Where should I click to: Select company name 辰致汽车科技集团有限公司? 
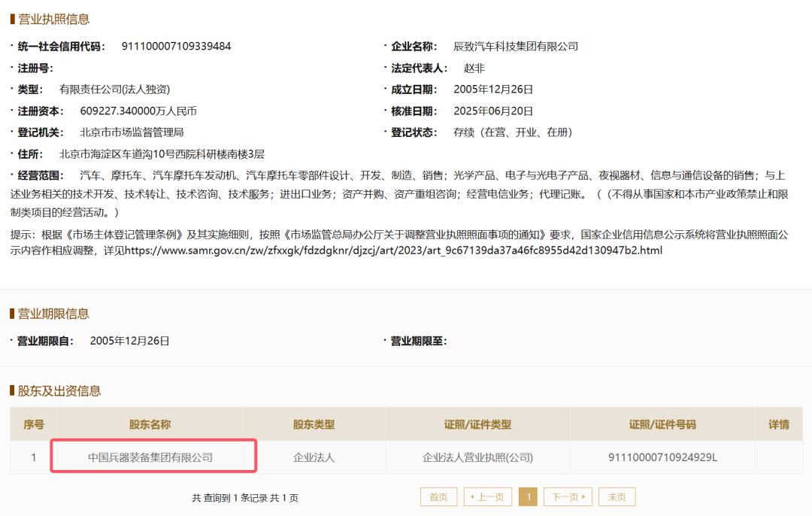[516, 46]
